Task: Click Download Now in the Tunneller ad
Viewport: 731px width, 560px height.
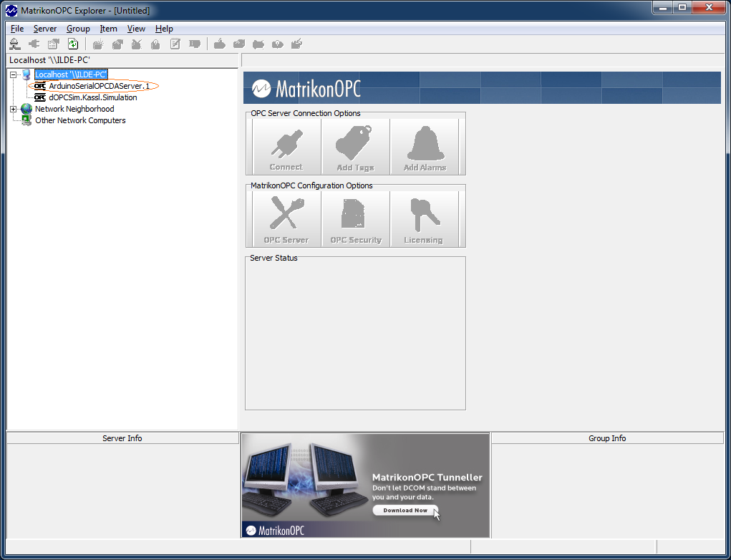Action: point(405,510)
